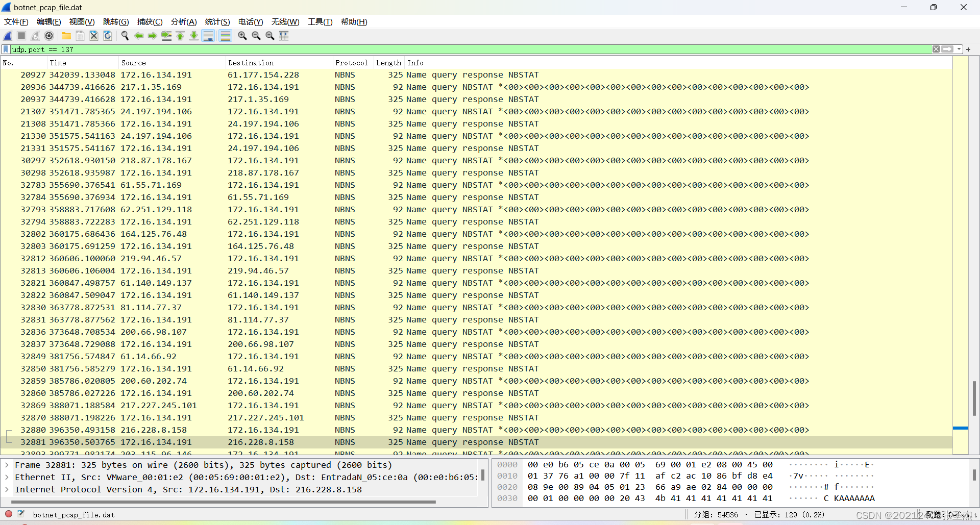
Task: Select packet 32880 from 216.228.8.158
Action: [476, 430]
